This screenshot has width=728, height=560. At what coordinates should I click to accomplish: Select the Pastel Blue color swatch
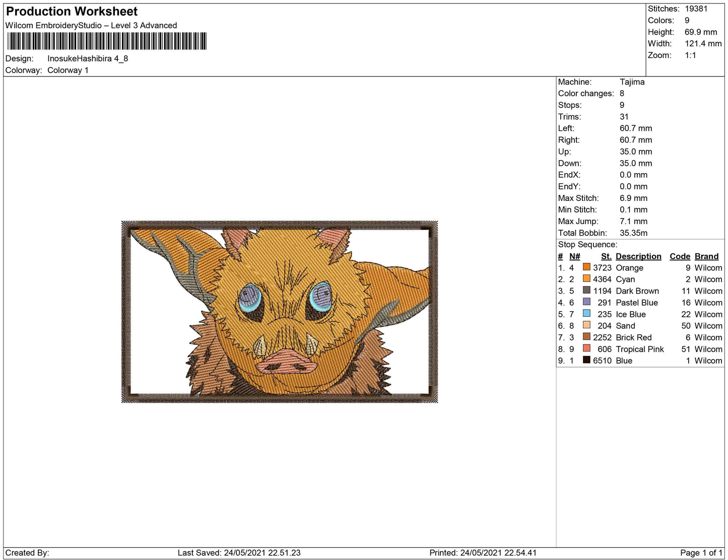(x=586, y=302)
